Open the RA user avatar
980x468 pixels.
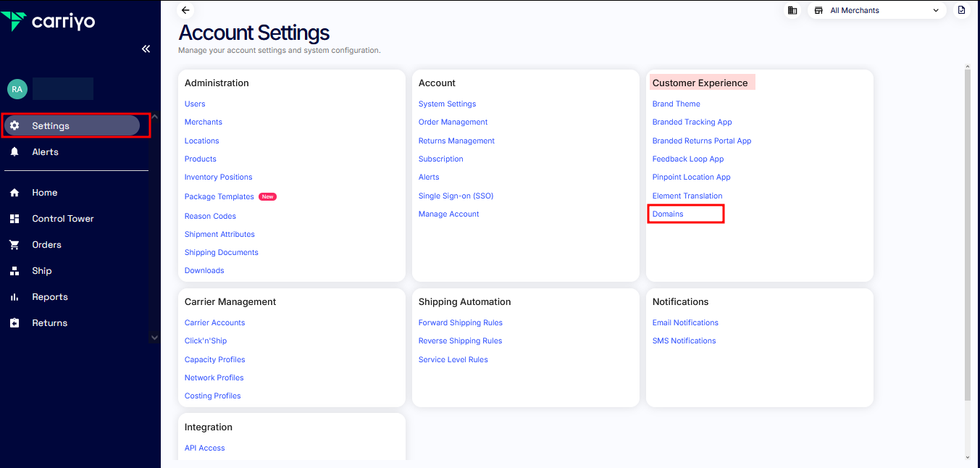point(17,89)
